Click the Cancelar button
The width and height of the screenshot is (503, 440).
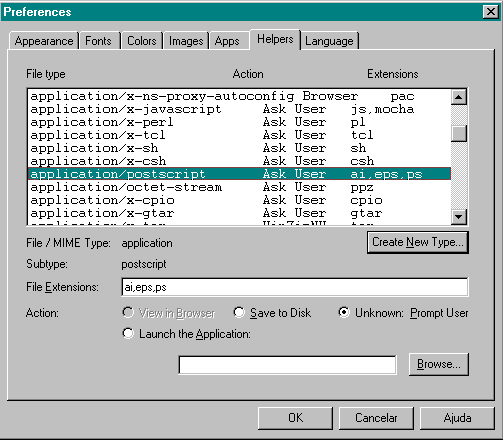pyautogui.click(x=376, y=418)
